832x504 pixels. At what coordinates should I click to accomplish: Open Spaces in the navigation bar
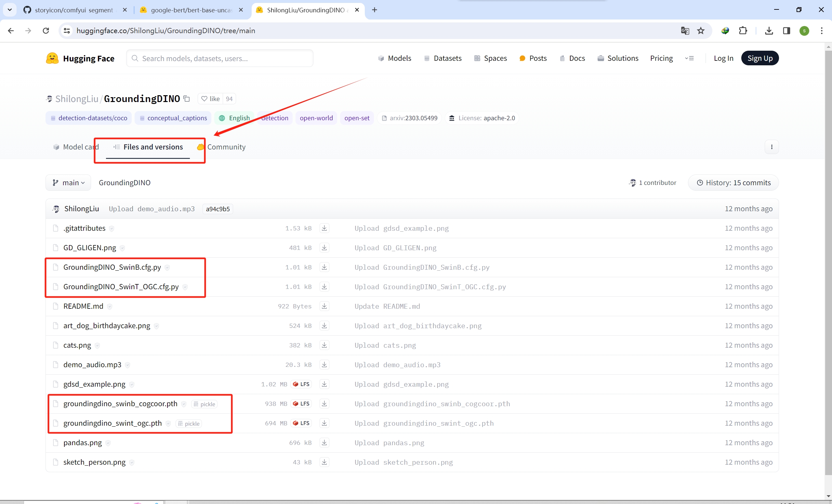[x=490, y=58]
